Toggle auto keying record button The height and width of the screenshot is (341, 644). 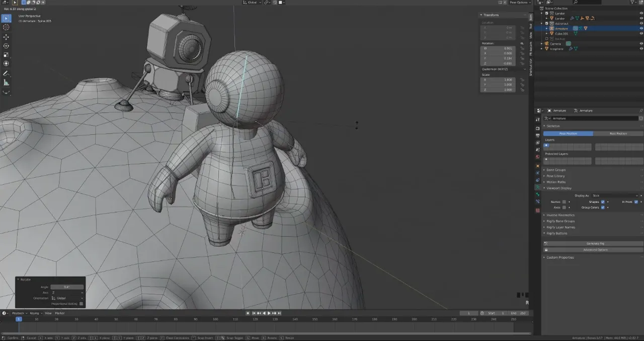248,313
